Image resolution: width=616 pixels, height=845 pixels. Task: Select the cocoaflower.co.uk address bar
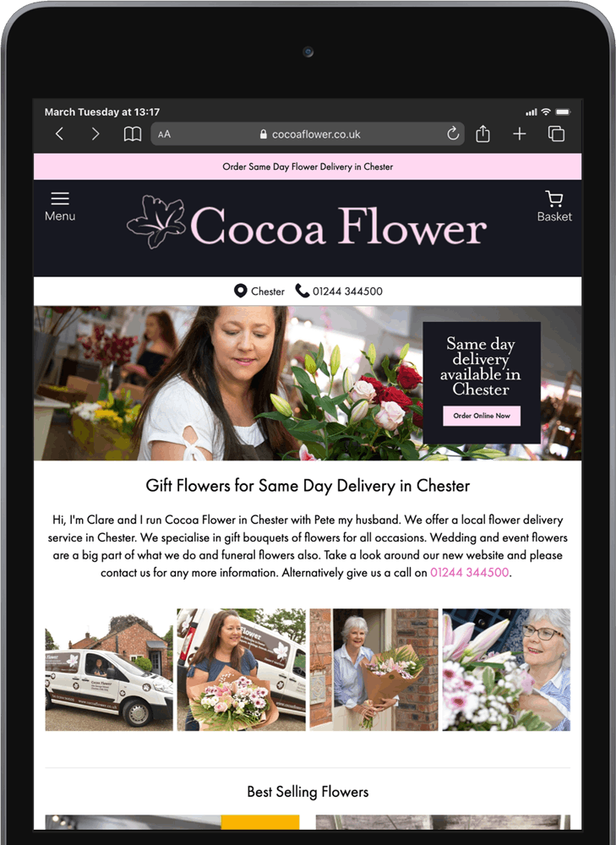pos(308,134)
